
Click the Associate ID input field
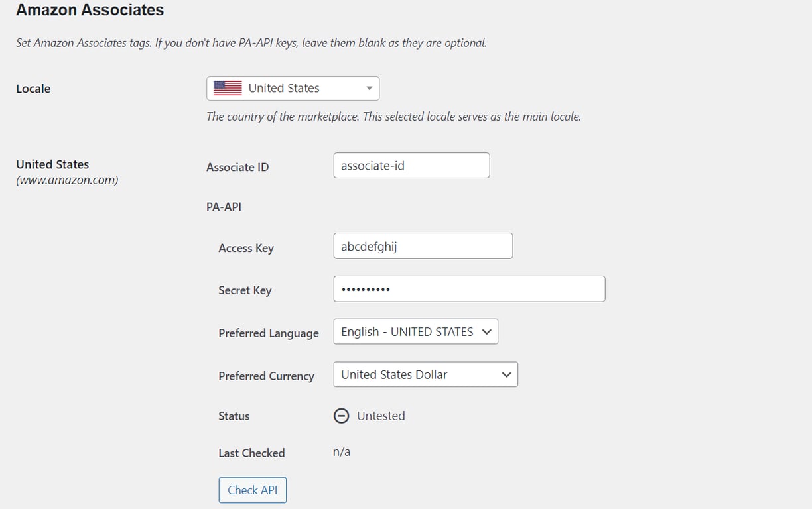pos(411,165)
